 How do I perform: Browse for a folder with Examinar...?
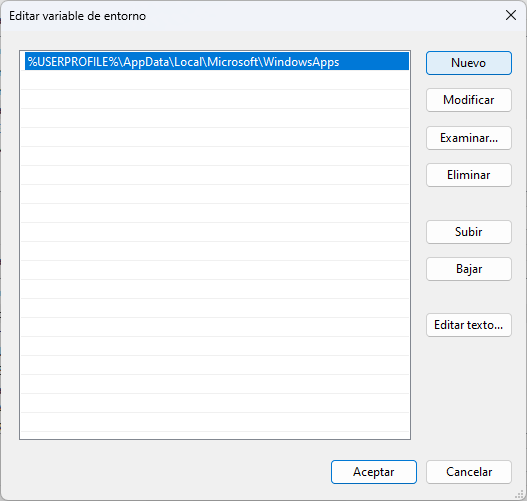[469, 138]
